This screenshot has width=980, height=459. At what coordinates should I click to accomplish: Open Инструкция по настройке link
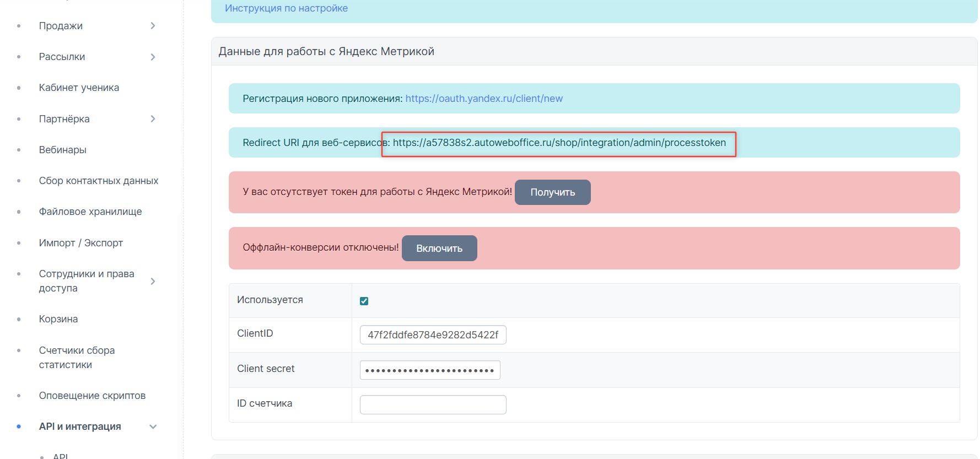pos(286,8)
